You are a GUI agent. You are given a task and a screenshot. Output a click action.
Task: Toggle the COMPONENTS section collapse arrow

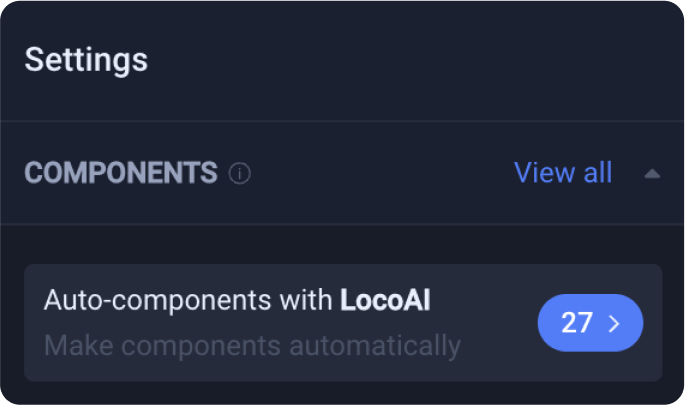[x=652, y=174]
